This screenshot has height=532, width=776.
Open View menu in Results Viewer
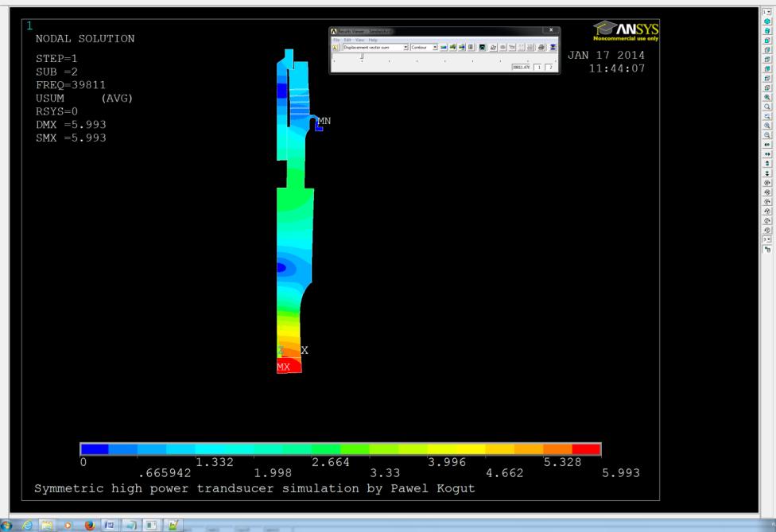point(360,40)
